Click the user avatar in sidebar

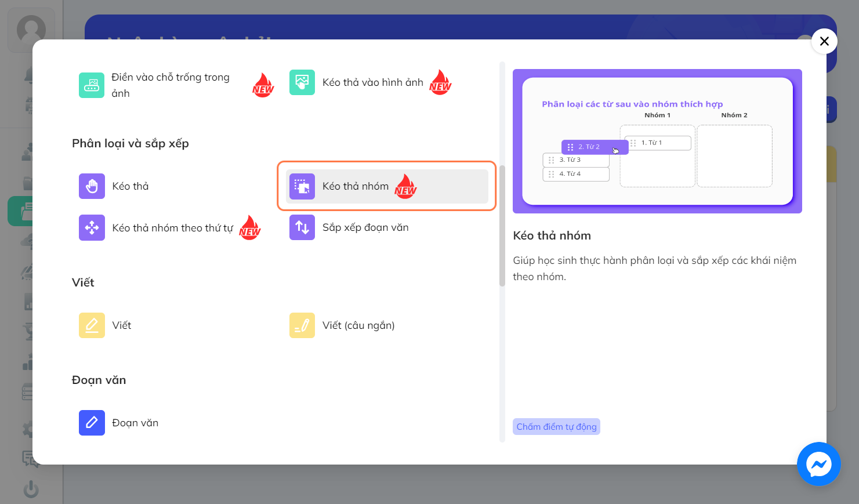pyautogui.click(x=31, y=30)
